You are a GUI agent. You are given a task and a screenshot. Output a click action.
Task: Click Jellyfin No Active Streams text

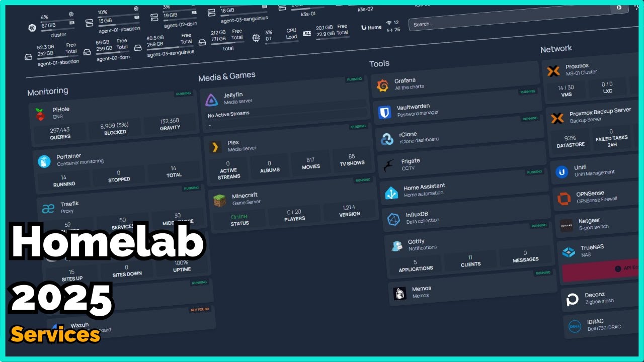point(228,115)
